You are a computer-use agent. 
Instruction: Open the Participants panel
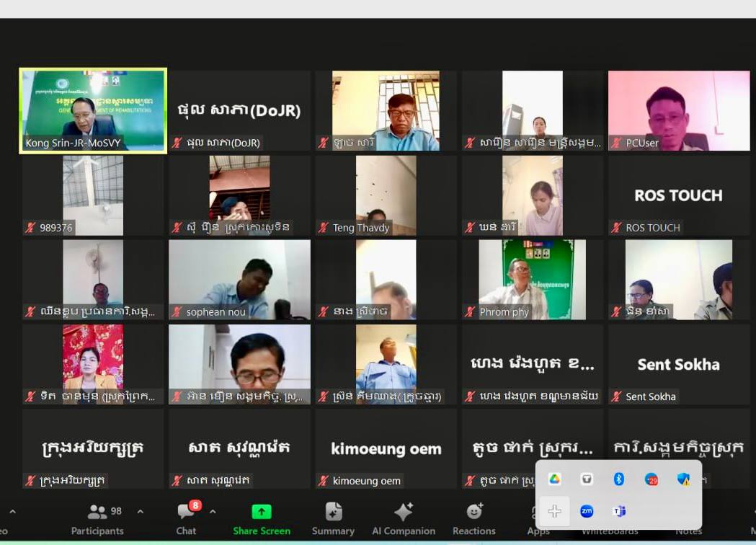point(97,519)
